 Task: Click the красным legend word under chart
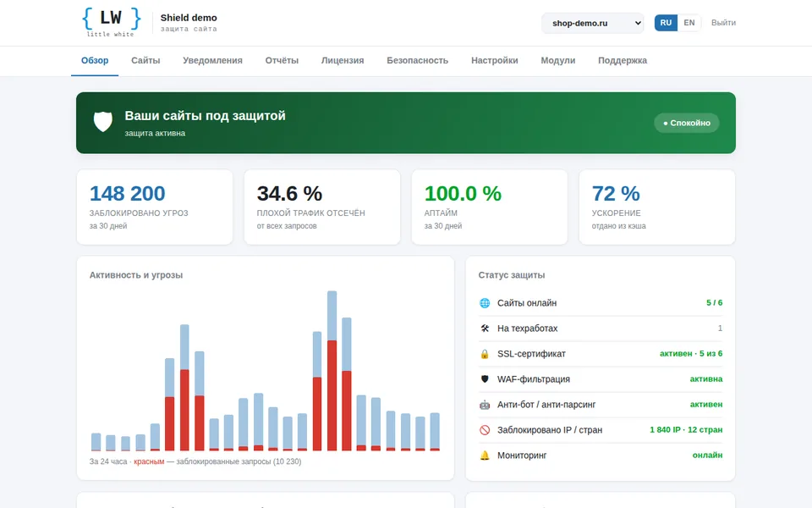tap(149, 461)
